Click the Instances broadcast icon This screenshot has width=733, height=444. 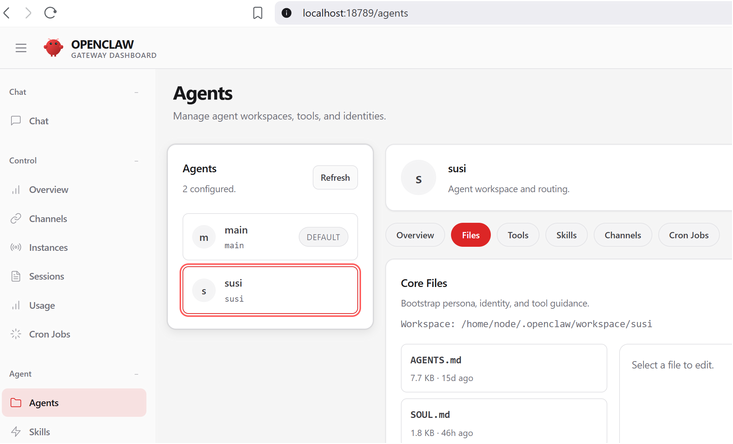(x=16, y=247)
